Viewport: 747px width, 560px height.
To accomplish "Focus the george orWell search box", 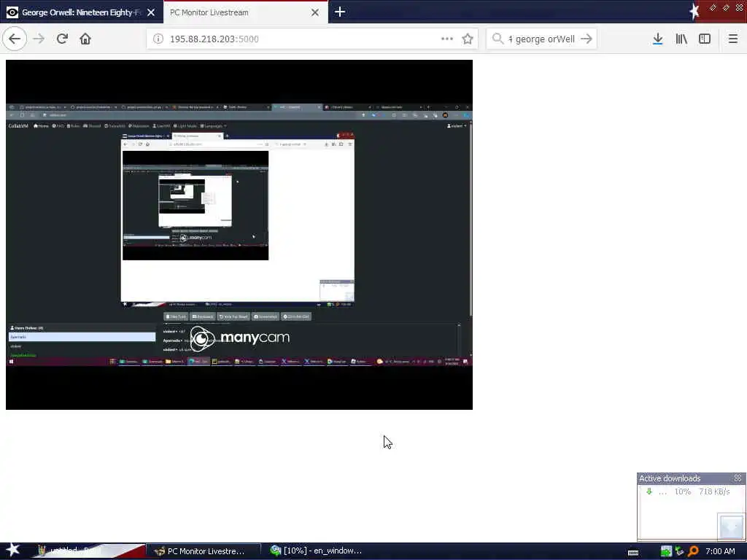I will point(541,39).
